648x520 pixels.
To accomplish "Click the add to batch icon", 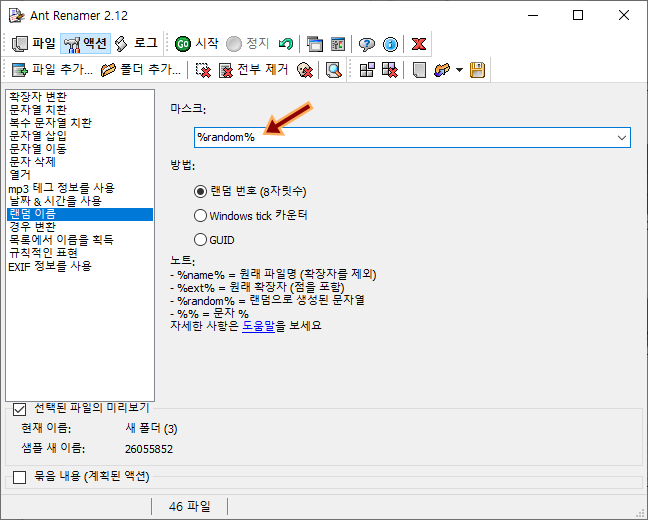I will (x=367, y=70).
